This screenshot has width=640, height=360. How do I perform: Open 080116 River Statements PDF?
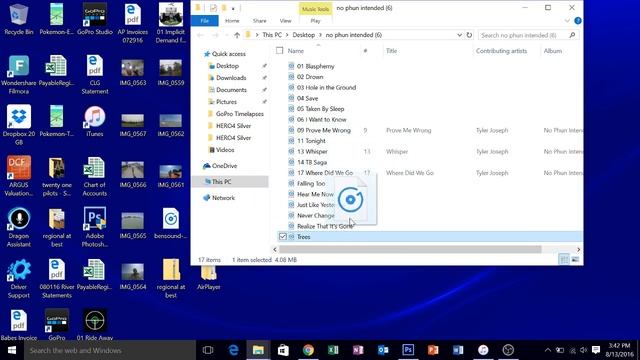coord(57,278)
